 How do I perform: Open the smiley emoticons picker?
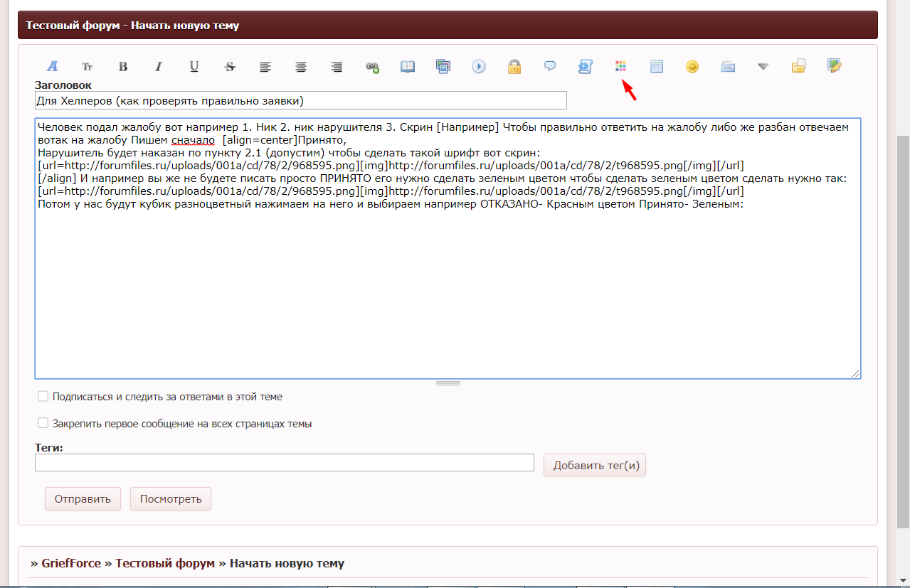pos(692,67)
